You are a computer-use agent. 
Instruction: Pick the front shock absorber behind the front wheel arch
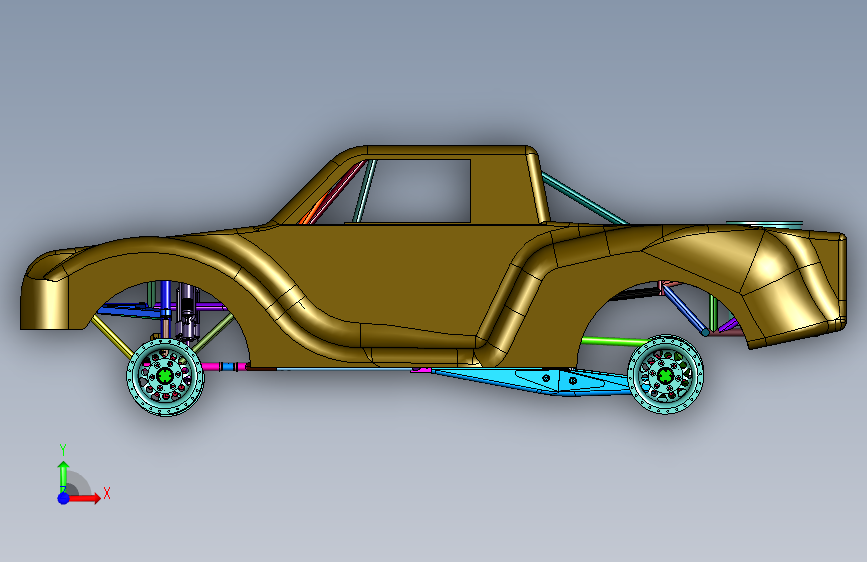point(187,311)
